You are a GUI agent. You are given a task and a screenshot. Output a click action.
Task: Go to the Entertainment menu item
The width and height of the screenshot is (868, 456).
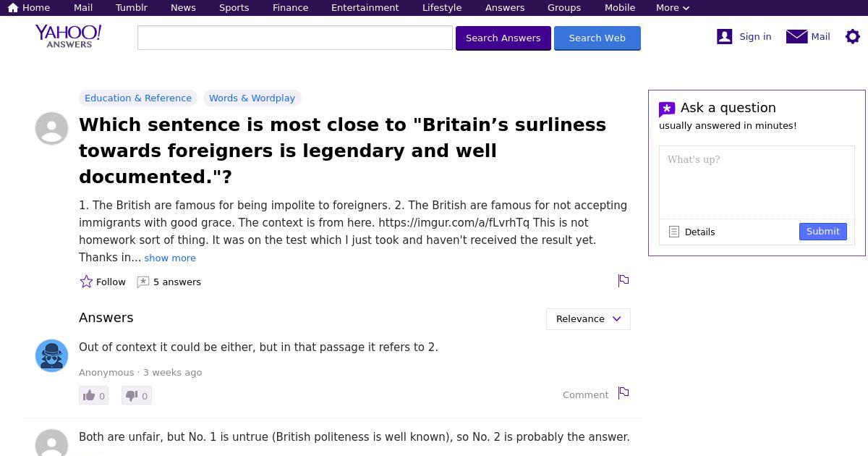[x=365, y=7]
